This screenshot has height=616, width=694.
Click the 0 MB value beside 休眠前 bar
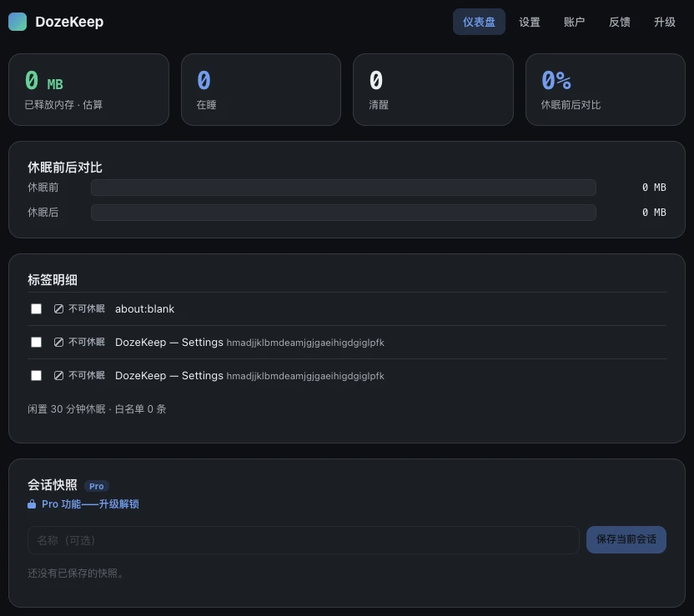point(654,188)
